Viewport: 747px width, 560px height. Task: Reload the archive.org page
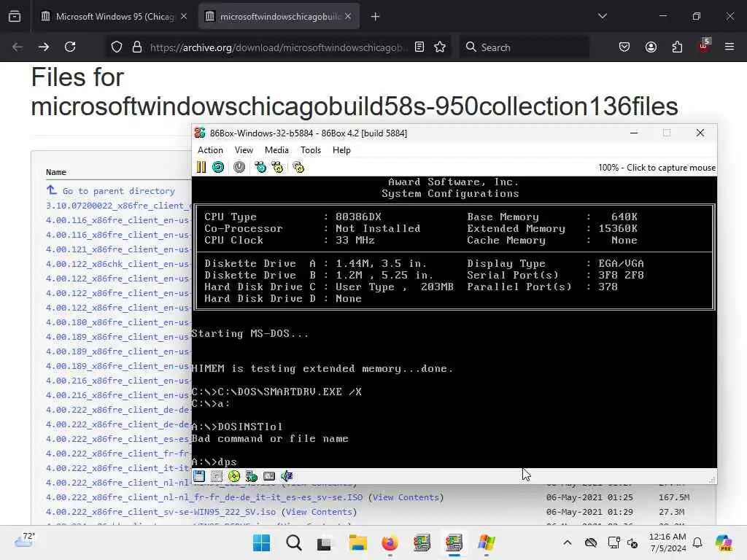(x=70, y=47)
